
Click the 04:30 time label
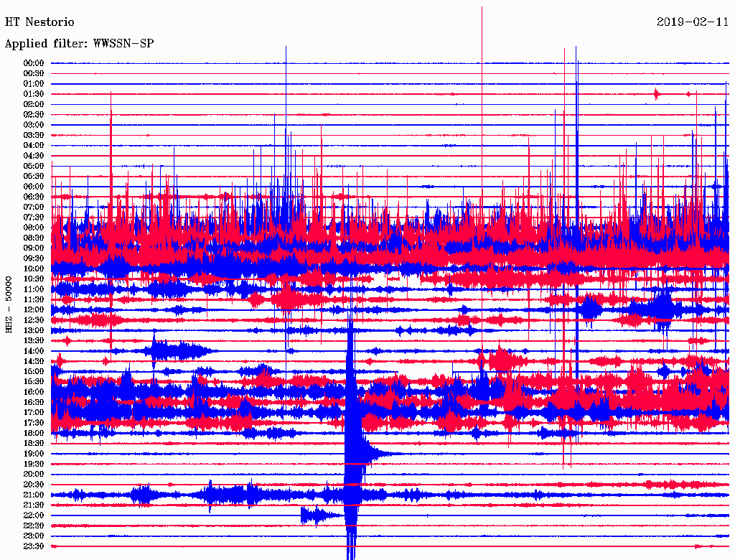pyautogui.click(x=34, y=156)
